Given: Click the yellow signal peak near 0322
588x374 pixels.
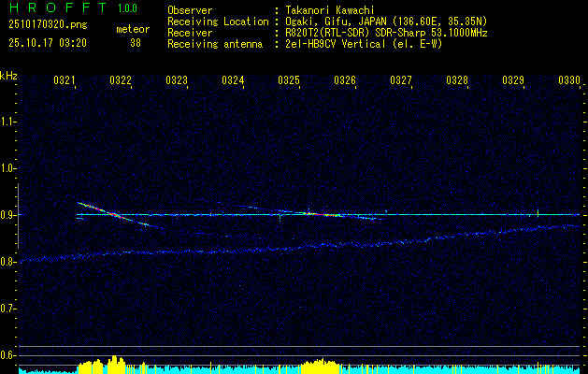Looking at the screenshot, I should coord(116,364).
